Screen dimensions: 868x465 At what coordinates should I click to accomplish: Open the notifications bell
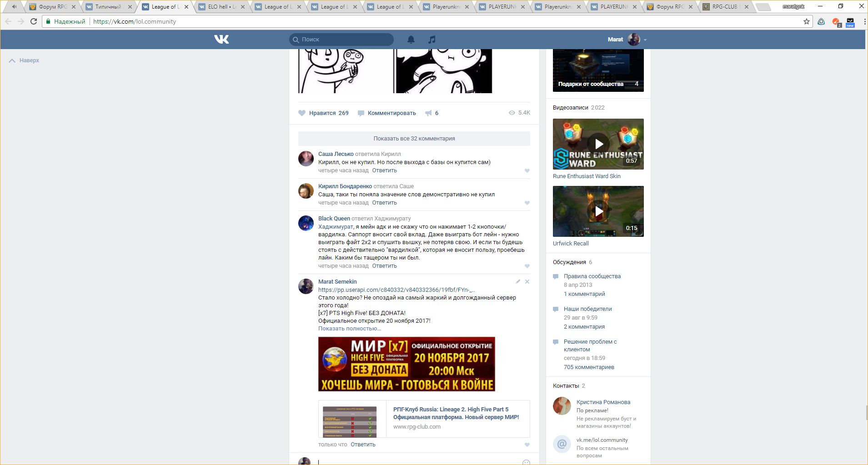pyautogui.click(x=411, y=40)
